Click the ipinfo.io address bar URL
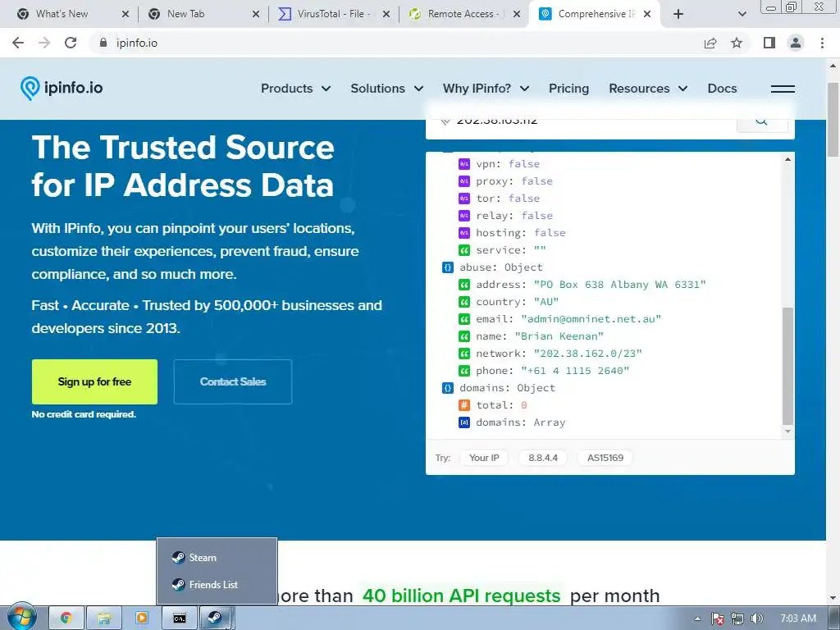The width and height of the screenshot is (840, 630). pos(137,43)
